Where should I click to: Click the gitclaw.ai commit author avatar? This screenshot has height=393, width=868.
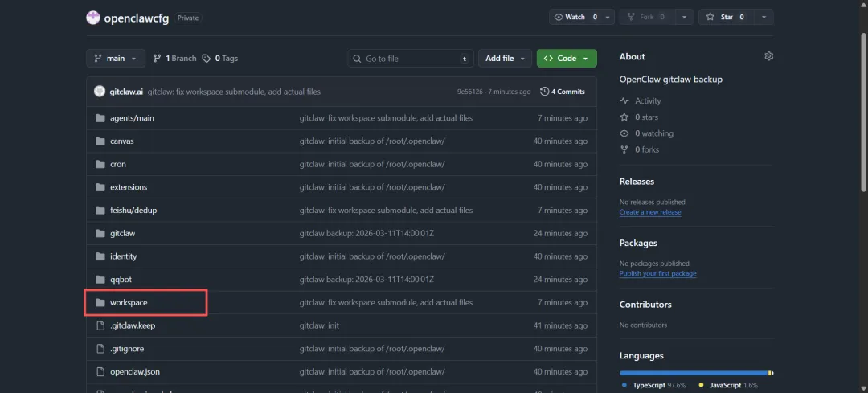(x=100, y=92)
